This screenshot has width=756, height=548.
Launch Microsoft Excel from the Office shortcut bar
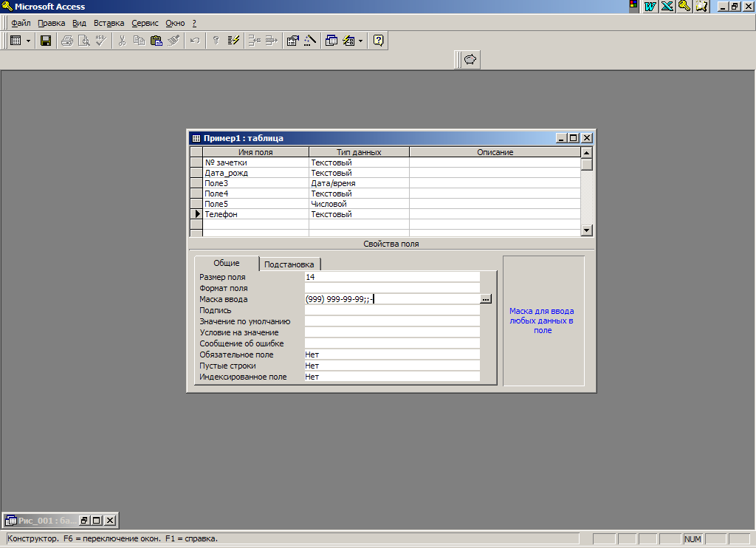pos(667,6)
